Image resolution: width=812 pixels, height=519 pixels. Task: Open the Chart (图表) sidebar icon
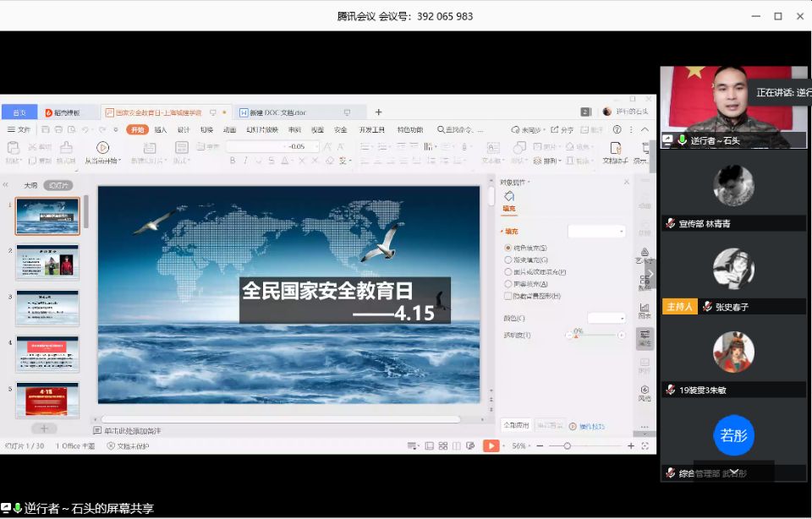[645, 308]
